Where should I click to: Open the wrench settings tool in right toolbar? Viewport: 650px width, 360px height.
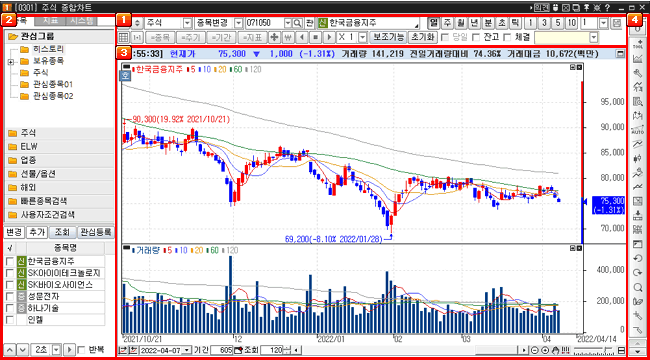click(x=638, y=73)
